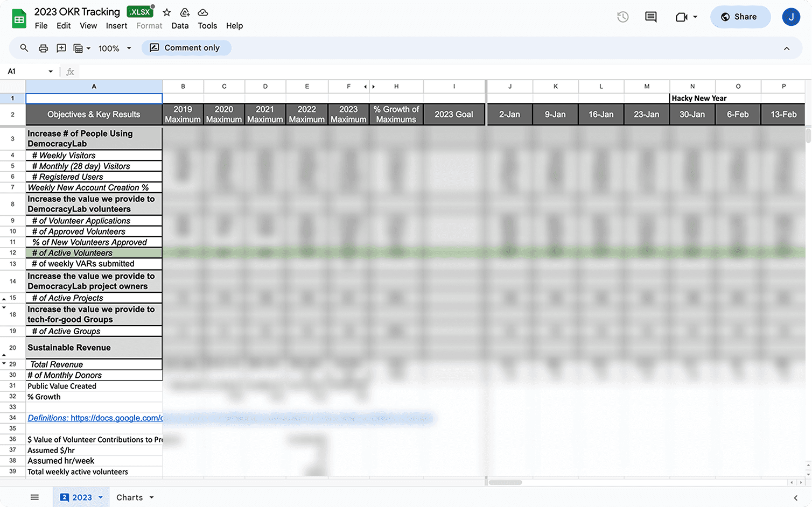Open the View menu
Viewport: 812px width, 507px height.
(88, 26)
